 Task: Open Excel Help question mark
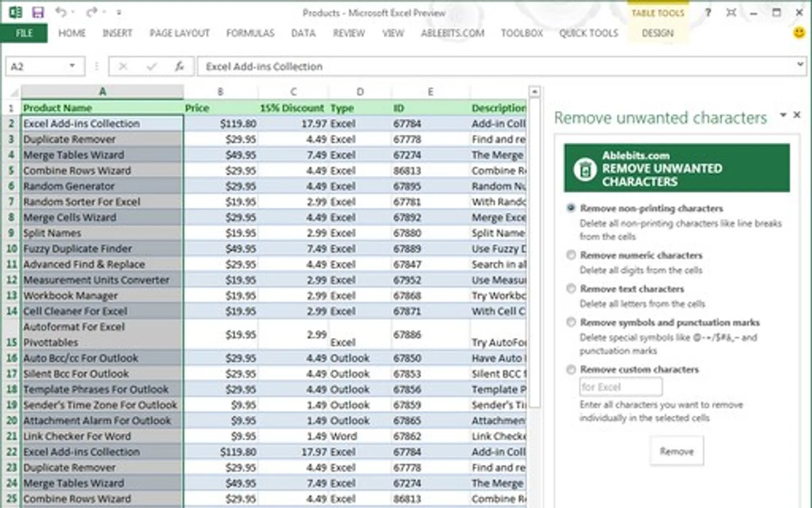708,12
